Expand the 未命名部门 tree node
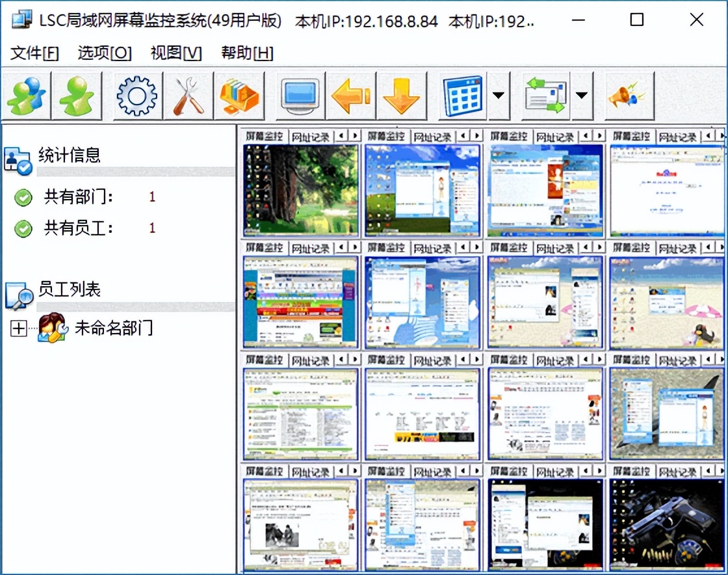The width and height of the screenshot is (728, 575). tap(18, 328)
